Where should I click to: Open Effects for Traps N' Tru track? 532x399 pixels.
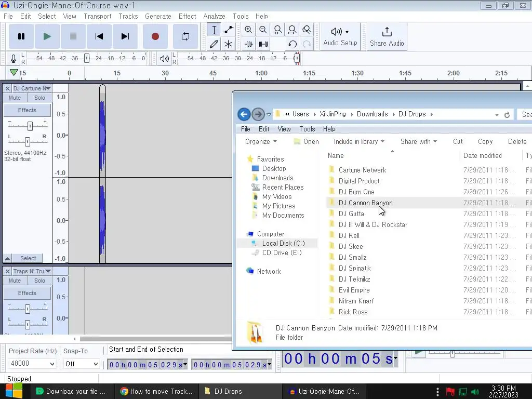[x=27, y=293]
